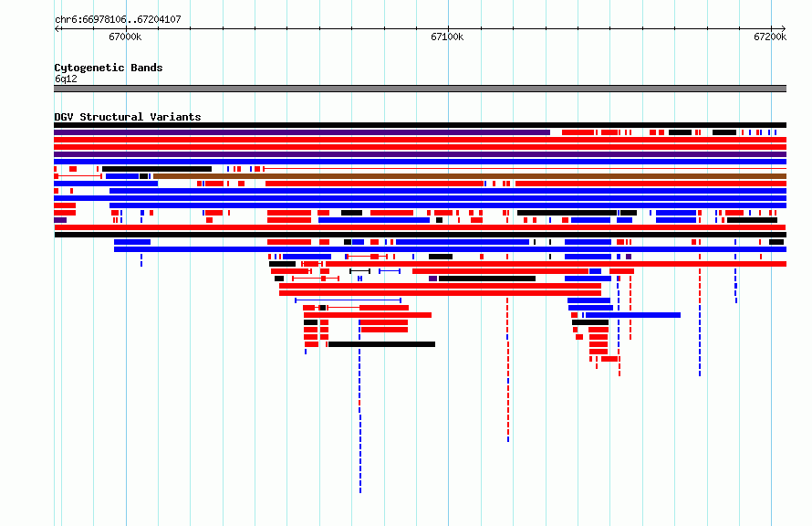This screenshot has height=526, width=812.
Task: Select the thin black capped line variant
Action: (x=359, y=271)
